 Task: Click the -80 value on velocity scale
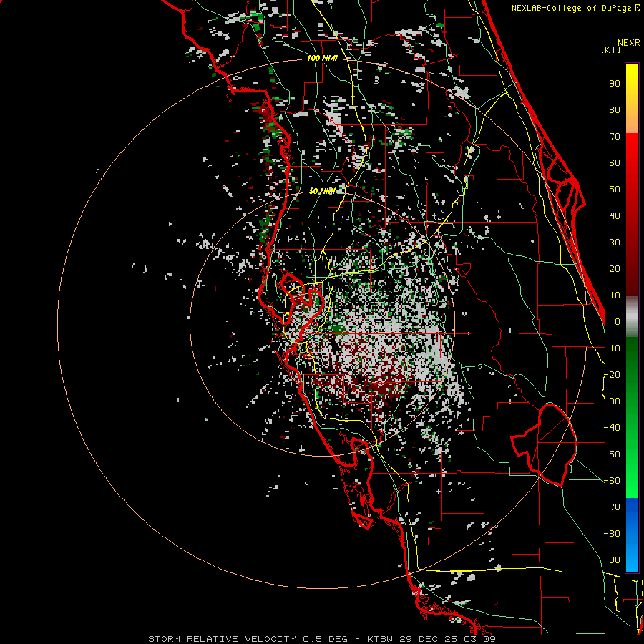coord(612,534)
